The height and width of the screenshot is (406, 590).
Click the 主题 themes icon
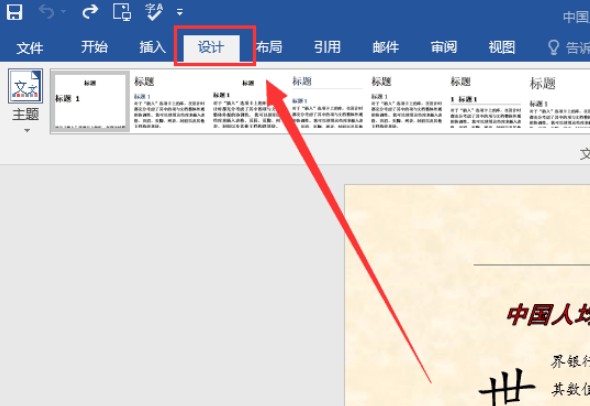pyautogui.click(x=26, y=86)
